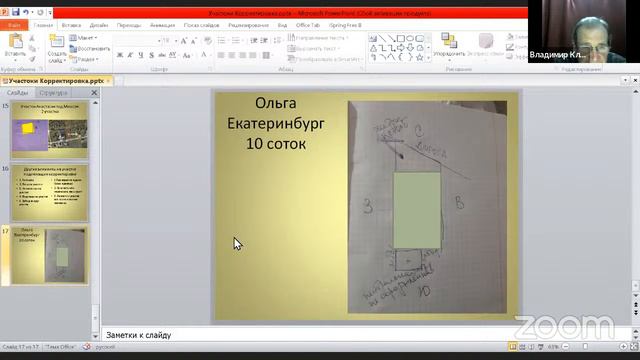Switch to the Вставка ribbon tab

click(x=71, y=25)
